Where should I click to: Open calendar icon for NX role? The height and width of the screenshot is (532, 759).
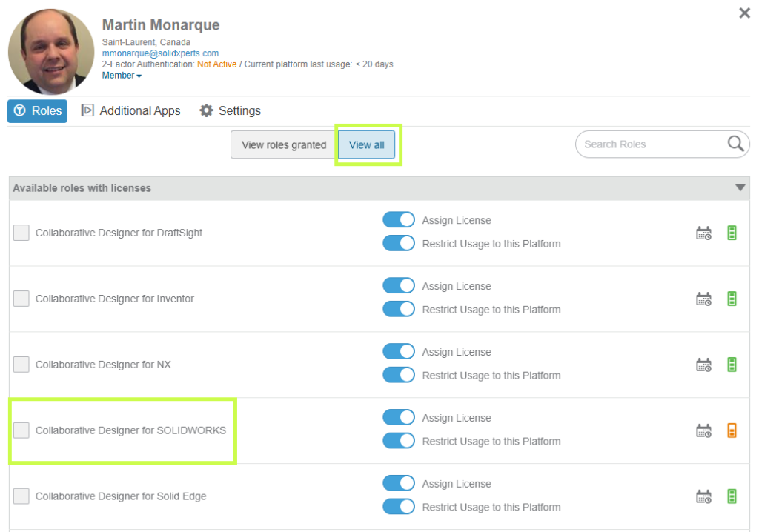tap(703, 365)
